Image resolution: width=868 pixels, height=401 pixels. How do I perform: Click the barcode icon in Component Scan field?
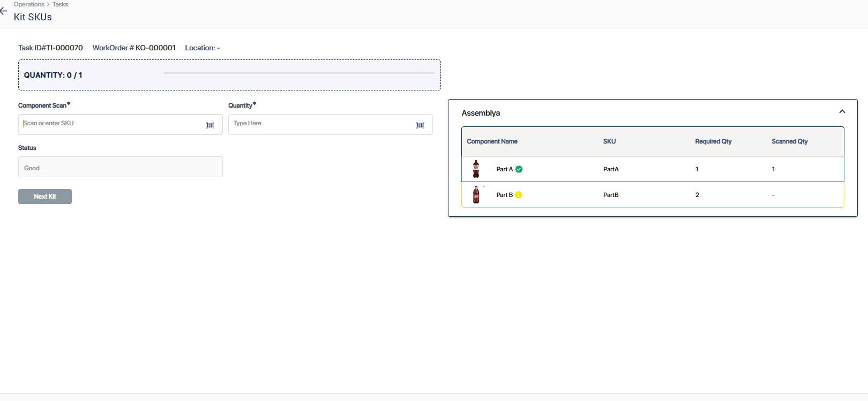pyautogui.click(x=210, y=125)
